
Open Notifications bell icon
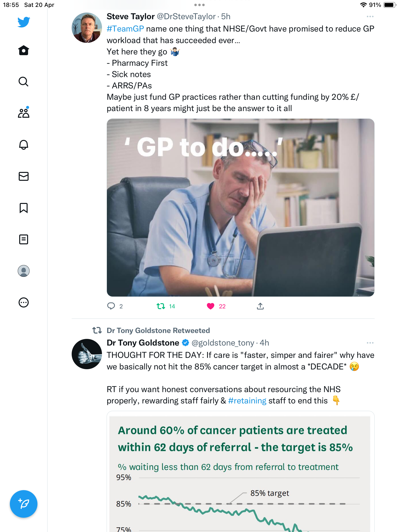click(24, 145)
